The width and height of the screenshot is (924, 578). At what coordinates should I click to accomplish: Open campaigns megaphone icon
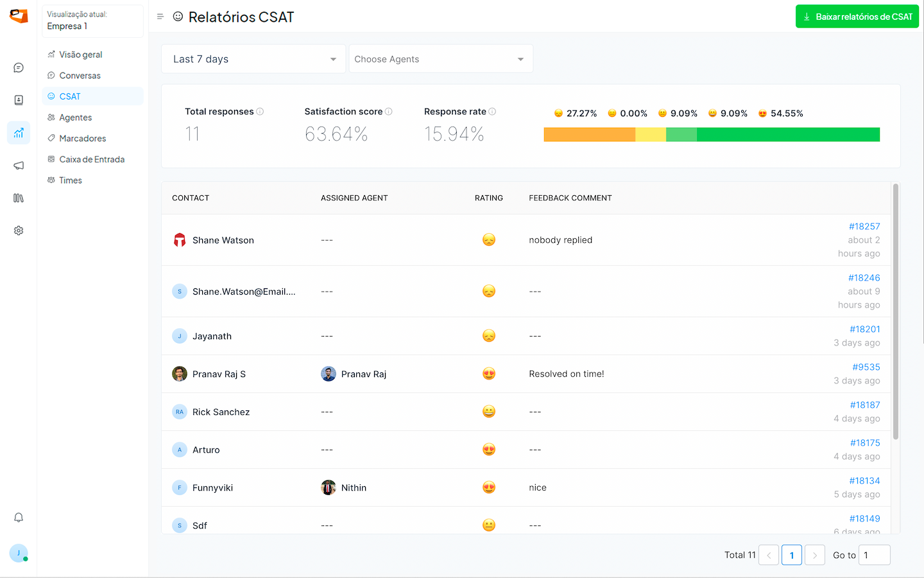coord(19,166)
